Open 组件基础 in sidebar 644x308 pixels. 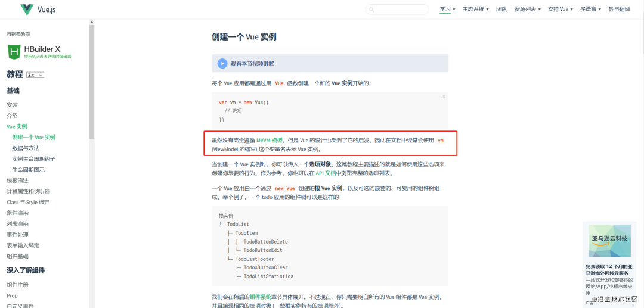[18, 256]
